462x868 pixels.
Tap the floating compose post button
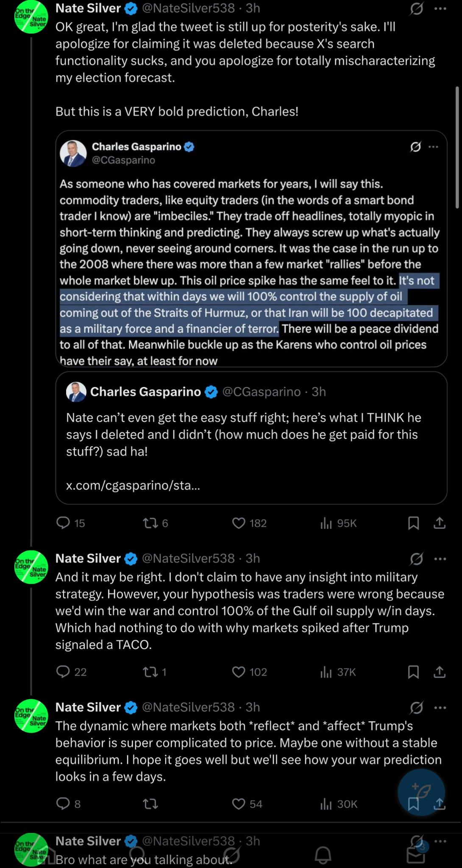[421, 792]
